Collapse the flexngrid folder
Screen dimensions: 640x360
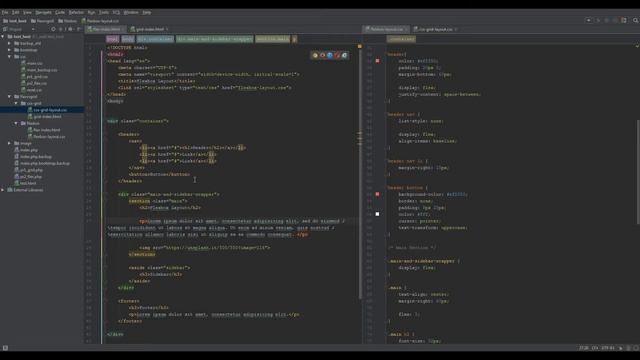[9, 97]
